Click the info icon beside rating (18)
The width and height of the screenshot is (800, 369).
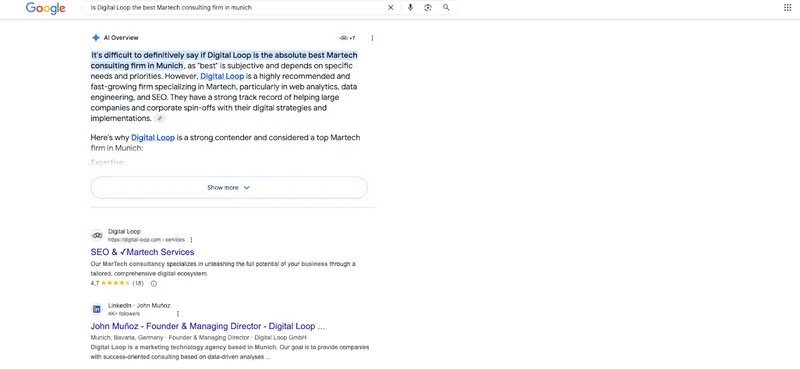[154, 283]
